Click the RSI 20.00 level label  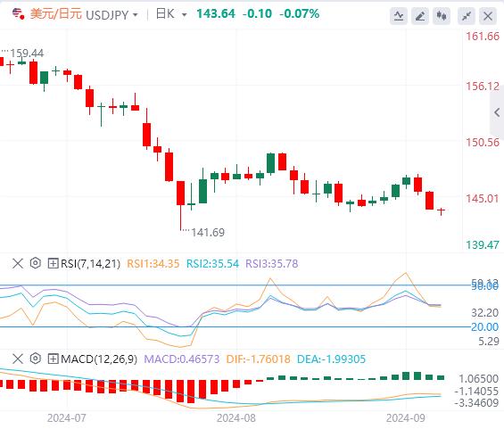tap(484, 326)
